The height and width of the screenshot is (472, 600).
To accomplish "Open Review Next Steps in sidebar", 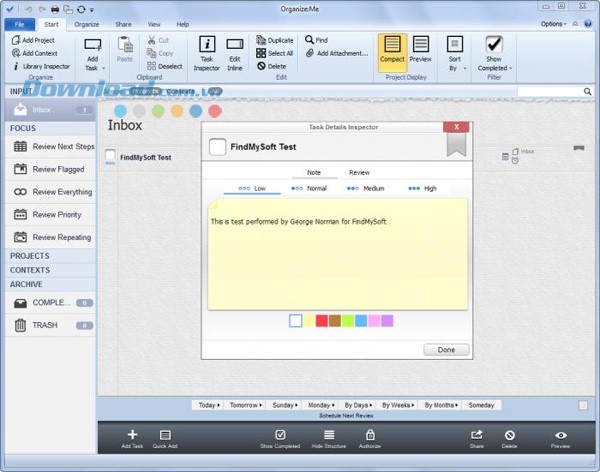I will (x=63, y=146).
